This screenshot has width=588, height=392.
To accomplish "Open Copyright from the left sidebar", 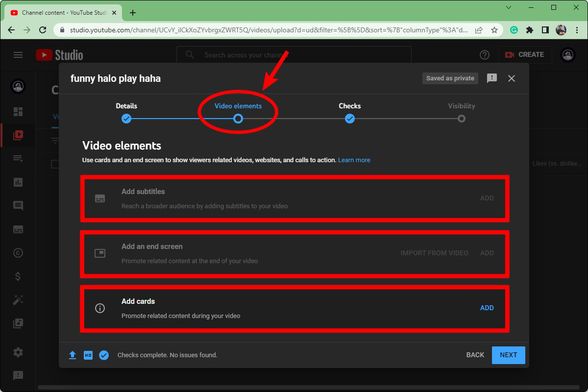I will [18, 253].
